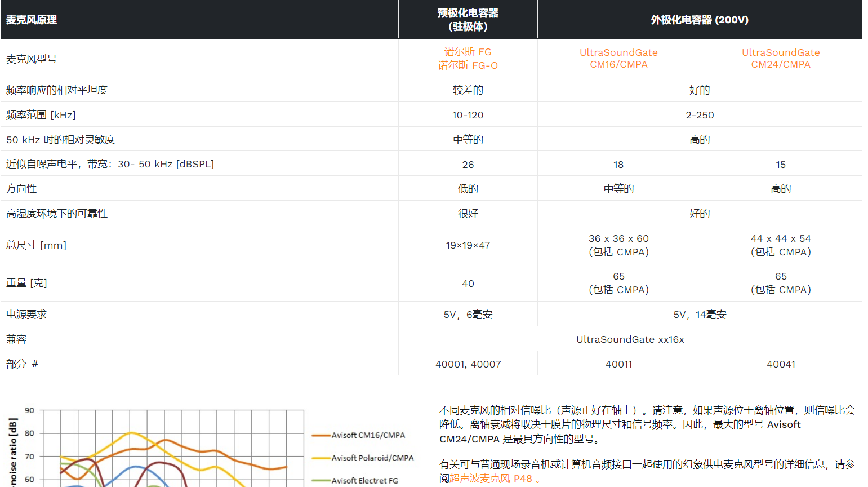Open the 诺尔斯 FG-O microphone link
Screen dimensions: 868x487
tap(468, 65)
